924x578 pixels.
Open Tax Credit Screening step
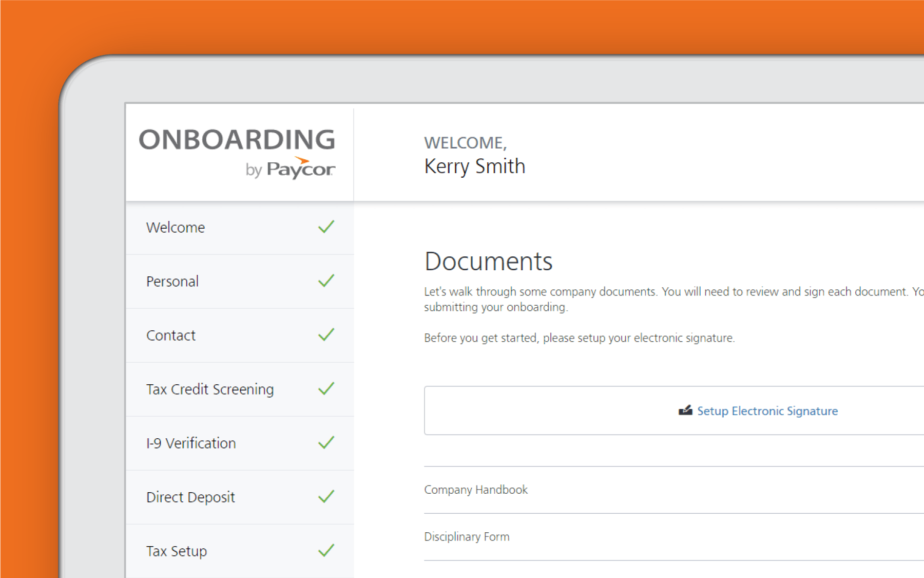click(240, 389)
